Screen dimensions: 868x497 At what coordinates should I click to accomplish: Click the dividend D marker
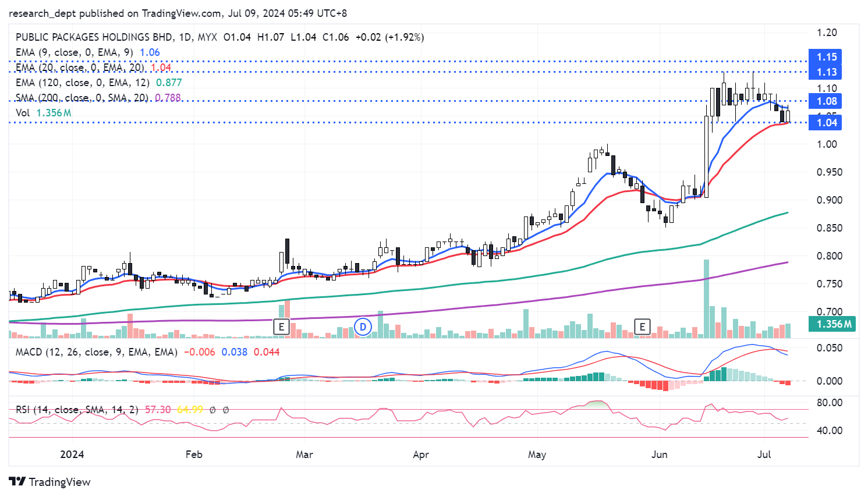pos(363,326)
